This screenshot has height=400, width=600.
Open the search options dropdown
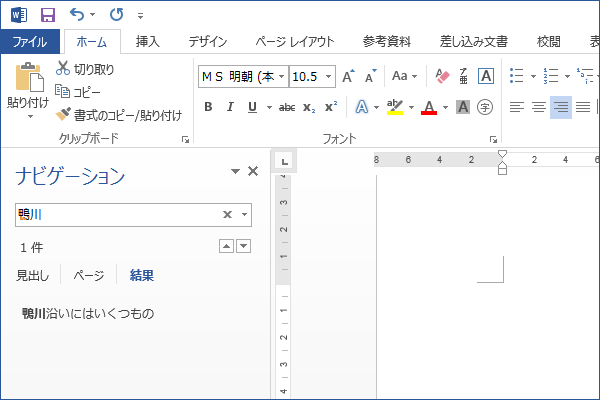coord(244,215)
